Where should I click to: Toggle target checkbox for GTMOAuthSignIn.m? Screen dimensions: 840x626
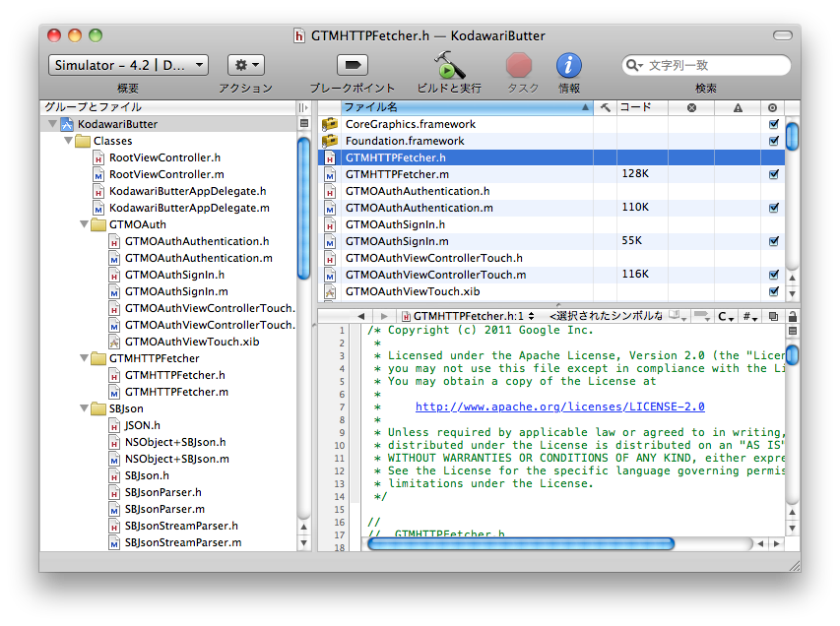pyautogui.click(x=773, y=241)
